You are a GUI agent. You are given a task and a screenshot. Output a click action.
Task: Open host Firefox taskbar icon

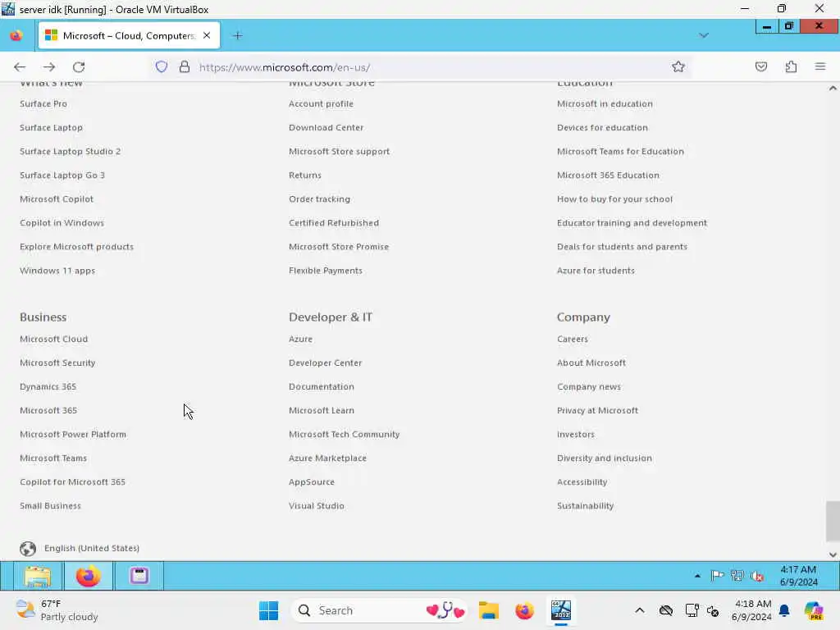(x=524, y=610)
